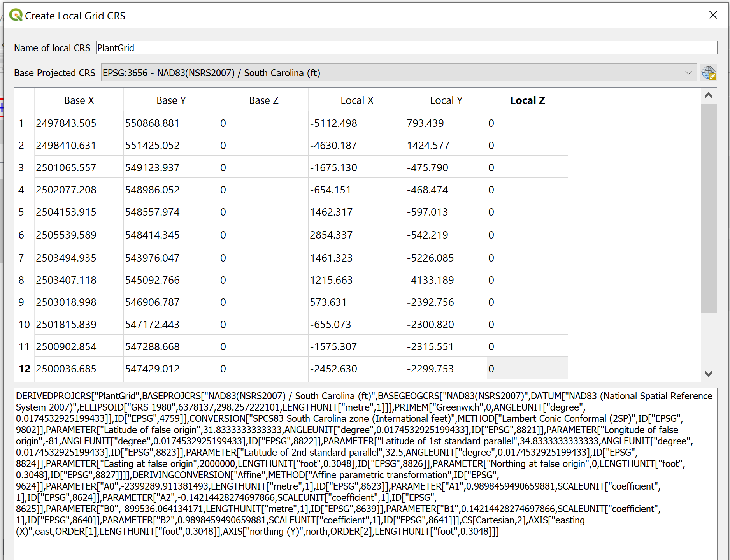Click the table scroll-down arrow
This screenshot has width=730, height=560.
[709, 373]
